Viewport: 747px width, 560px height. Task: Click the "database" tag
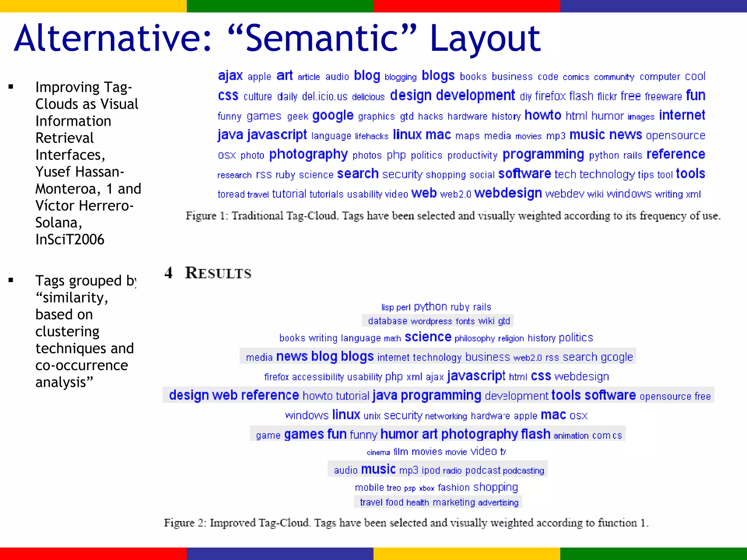point(387,321)
